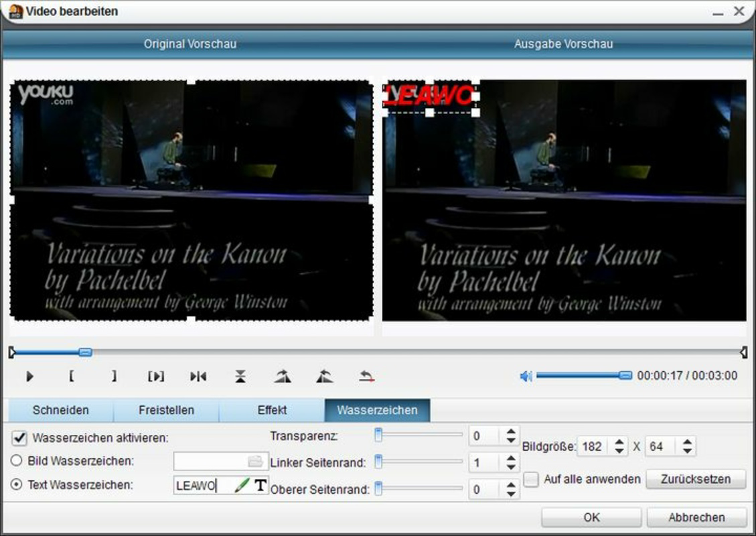Screen dimensions: 756x536
Task: Select Bild Wasserzeichen radio button
Action: click(16, 461)
